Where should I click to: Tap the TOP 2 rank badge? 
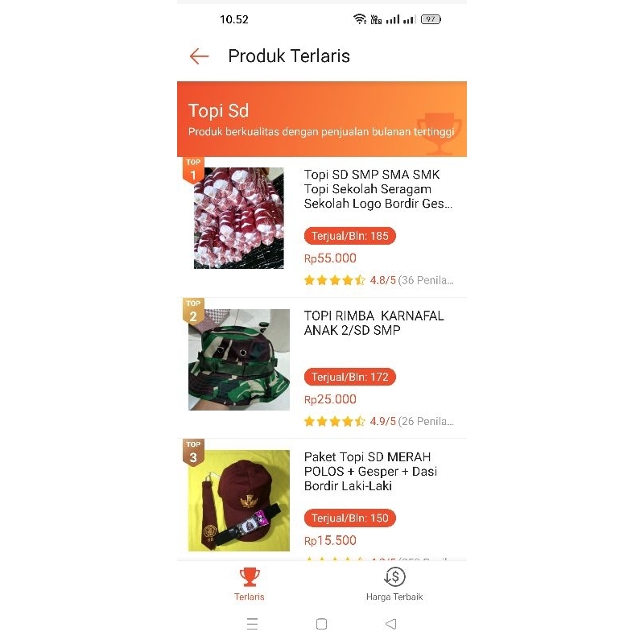click(193, 312)
